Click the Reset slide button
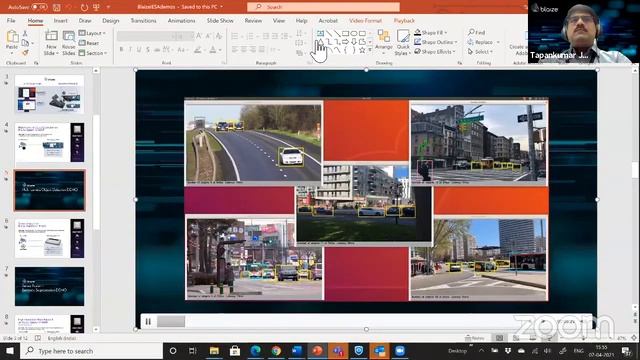Screen dimensions: 640x360 (x=89, y=43)
